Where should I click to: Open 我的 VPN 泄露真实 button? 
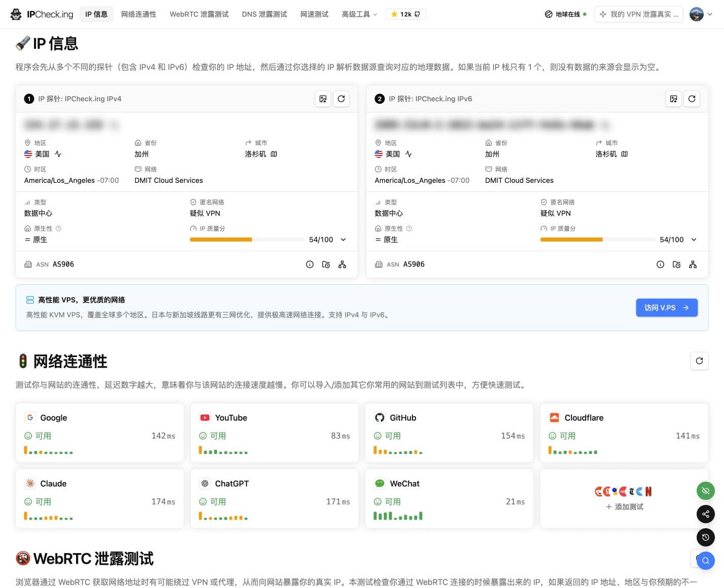pyautogui.click(x=639, y=14)
